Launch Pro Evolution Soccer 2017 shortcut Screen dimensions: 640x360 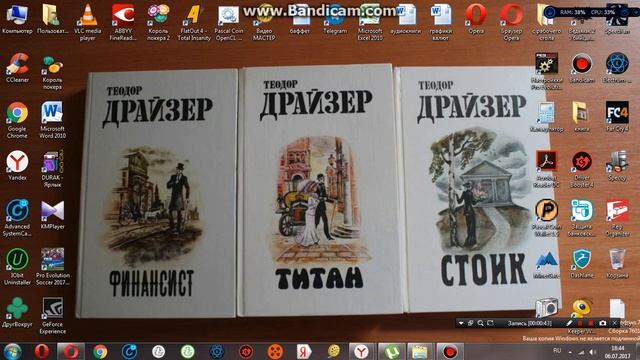(x=52, y=267)
